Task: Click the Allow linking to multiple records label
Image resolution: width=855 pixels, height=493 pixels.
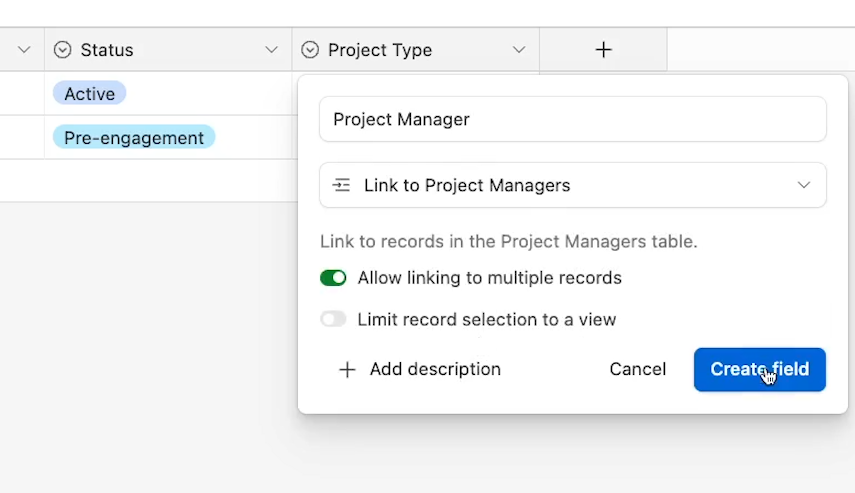Action: pyautogui.click(x=489, y=278)
